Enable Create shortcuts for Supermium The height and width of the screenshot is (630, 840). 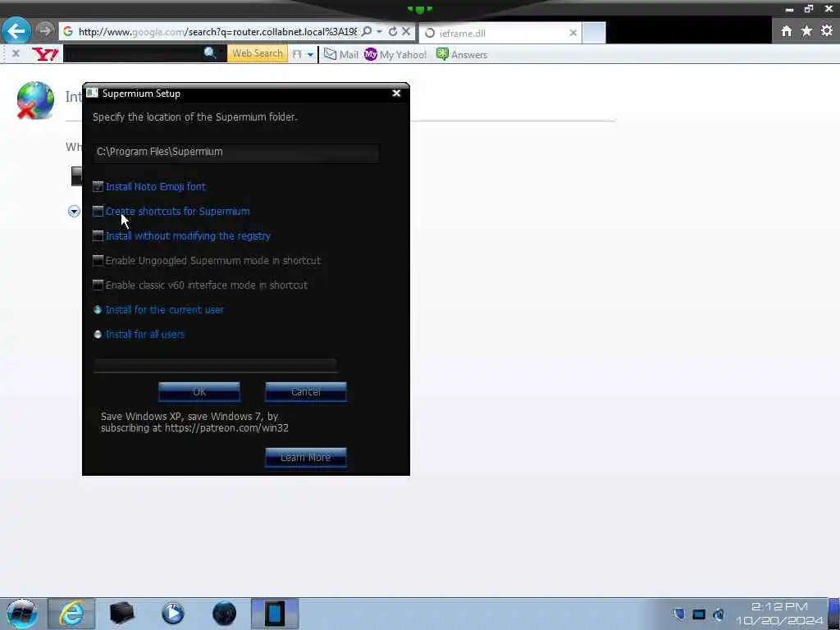(98, 211)
